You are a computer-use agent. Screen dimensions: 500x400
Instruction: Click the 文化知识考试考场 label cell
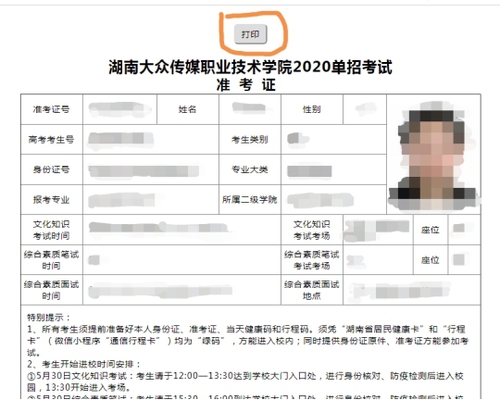pyautogui.click(x=312, y=230)
